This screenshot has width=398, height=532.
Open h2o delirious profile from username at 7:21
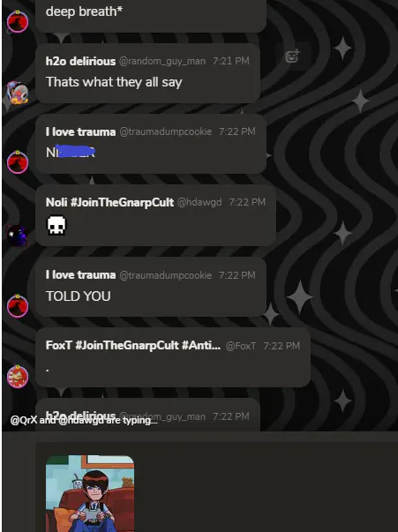point(80,61)
